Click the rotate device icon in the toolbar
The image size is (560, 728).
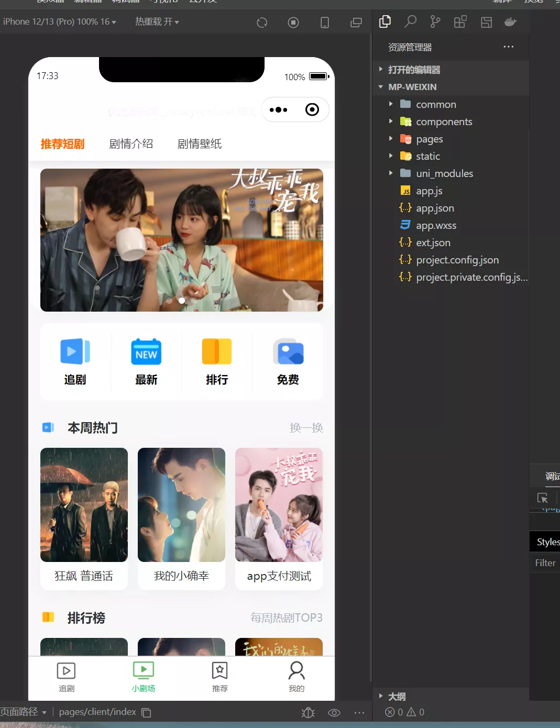pos(324,23)
